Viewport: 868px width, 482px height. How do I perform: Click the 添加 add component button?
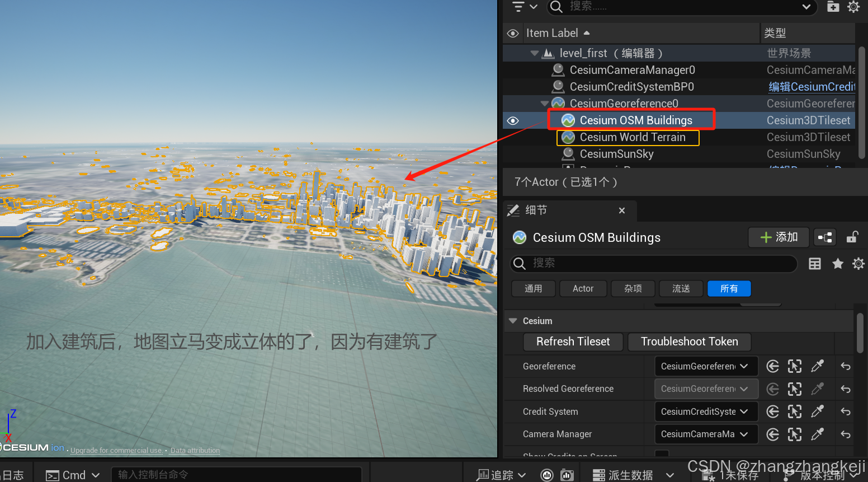[x=779, y=237]
